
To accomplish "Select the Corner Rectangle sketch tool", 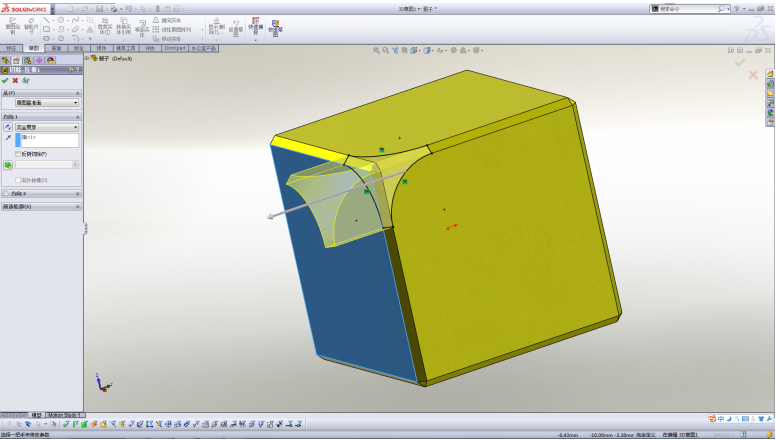I will point(46,29).
